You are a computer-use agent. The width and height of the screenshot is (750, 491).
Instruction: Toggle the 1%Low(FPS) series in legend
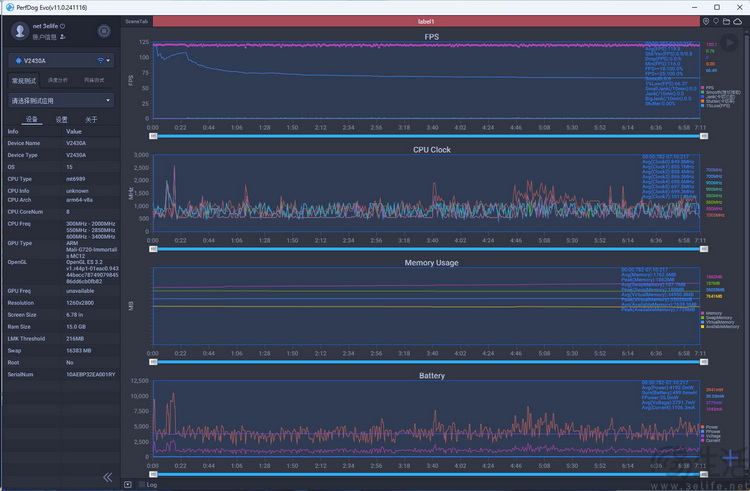pos(716,106)
